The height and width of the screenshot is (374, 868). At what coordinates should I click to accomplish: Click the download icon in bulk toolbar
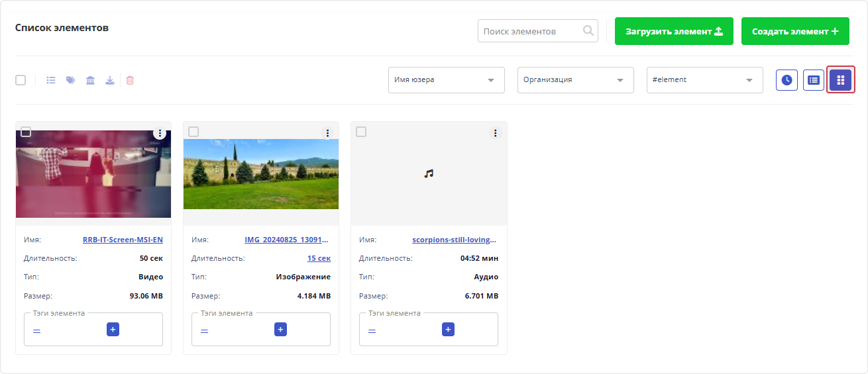110,80
